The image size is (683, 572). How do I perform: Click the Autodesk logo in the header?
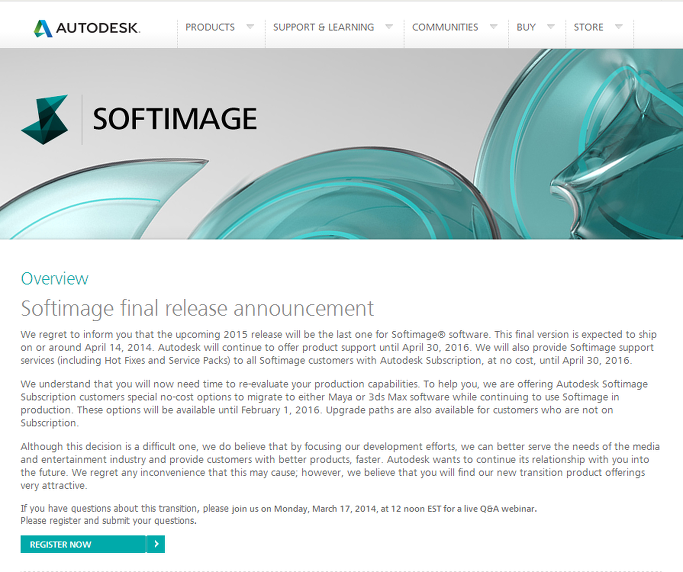pos(87,28)
